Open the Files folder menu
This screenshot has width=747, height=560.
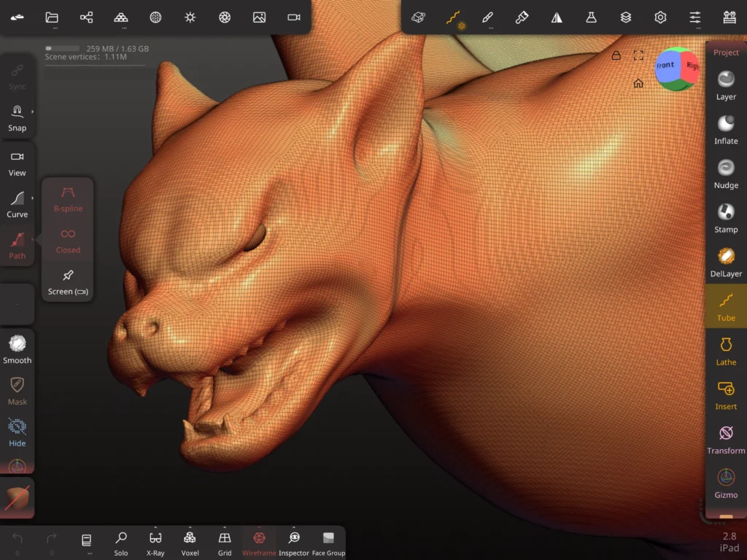[52, 17]
